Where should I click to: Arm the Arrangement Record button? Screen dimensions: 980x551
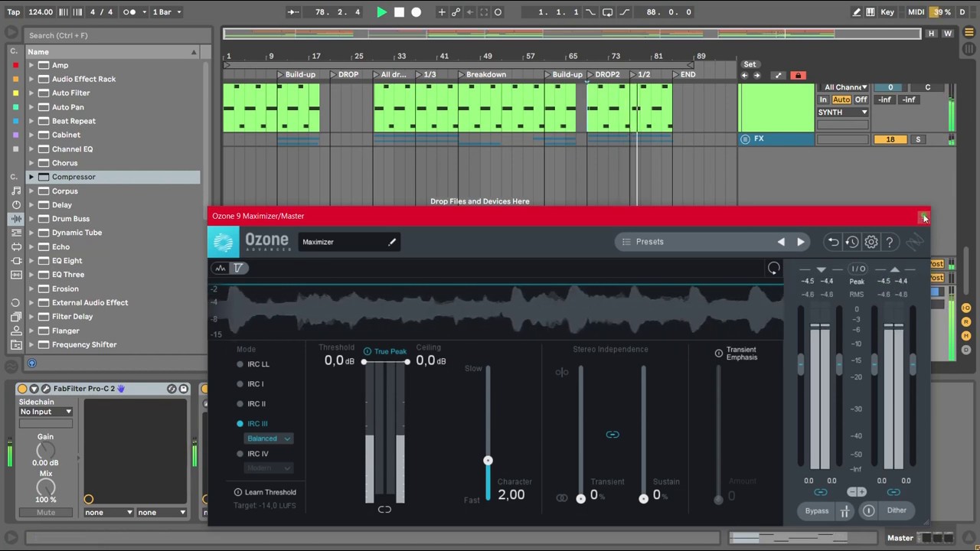(416, 12)
